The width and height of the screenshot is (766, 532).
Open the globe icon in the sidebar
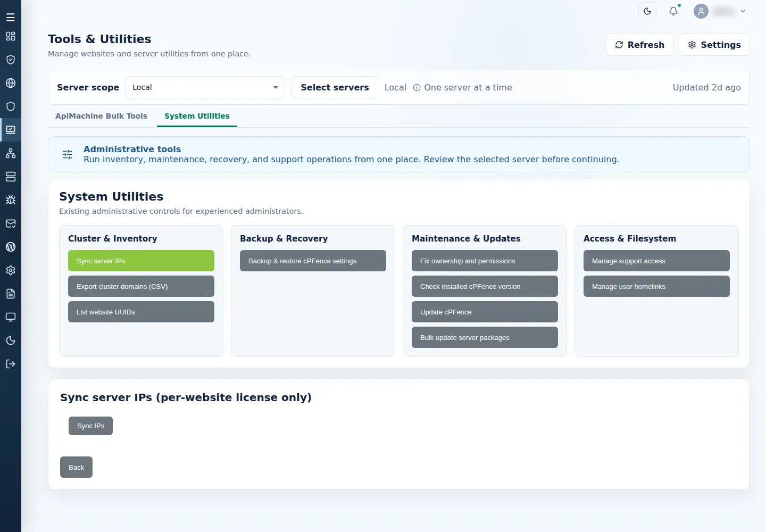tap(11, 83)
